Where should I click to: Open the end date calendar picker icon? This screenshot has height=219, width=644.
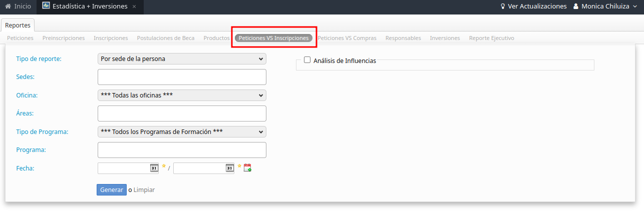click(229, 168)
